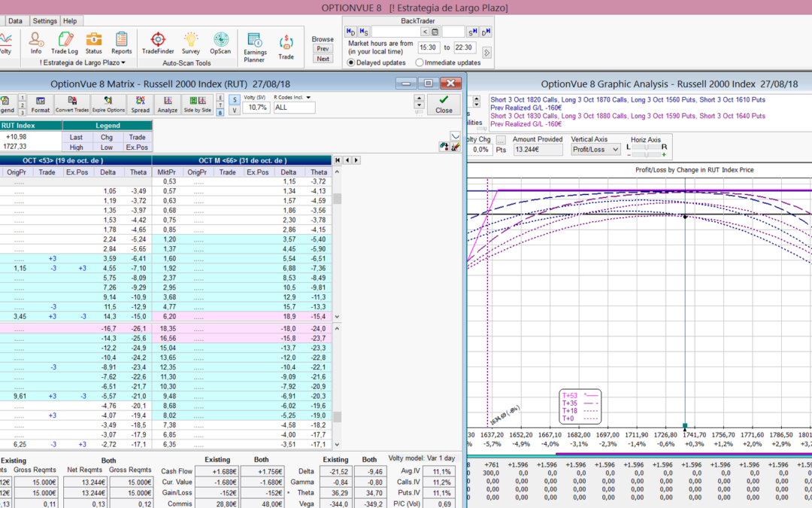Open the Data menu
This screenshot has height=508, width=812.
(x=15, y=21)
